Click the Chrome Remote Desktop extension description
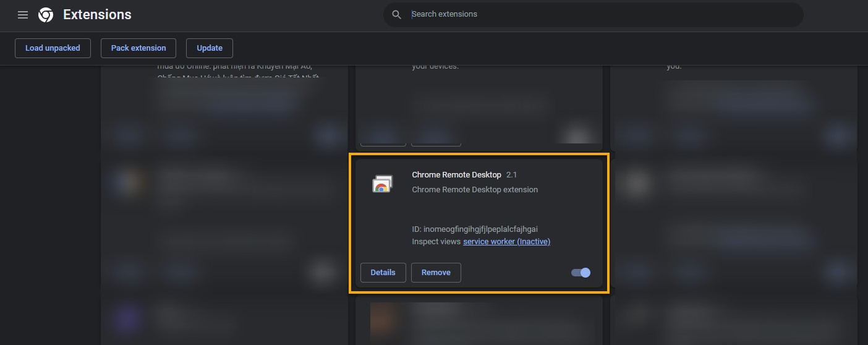This screenshot has height=345, width=868. click(475, 190)
